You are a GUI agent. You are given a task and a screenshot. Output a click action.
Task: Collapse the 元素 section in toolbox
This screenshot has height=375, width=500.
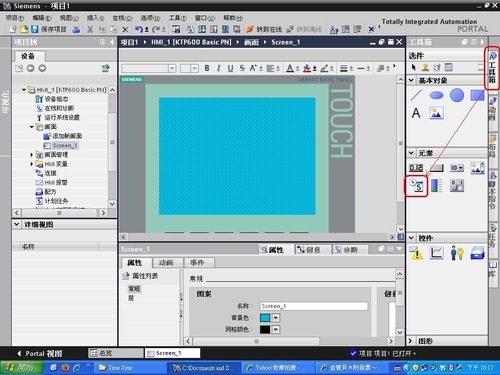tap(411, 153)
